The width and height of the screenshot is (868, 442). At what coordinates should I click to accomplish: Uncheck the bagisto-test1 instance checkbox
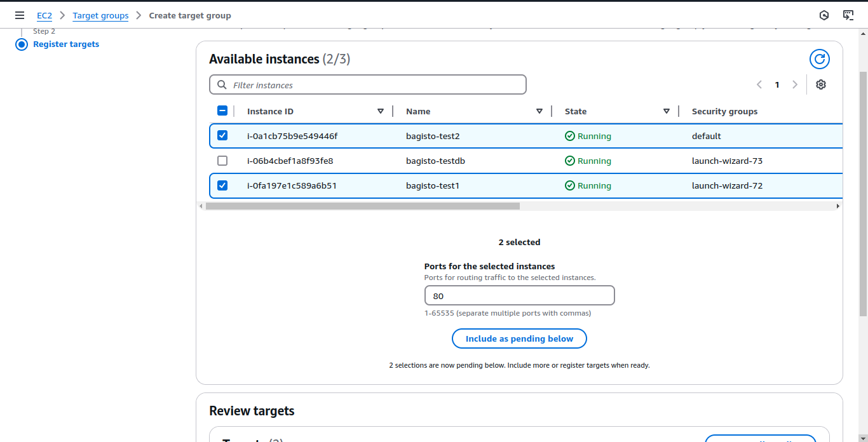(x=222, y=185)
